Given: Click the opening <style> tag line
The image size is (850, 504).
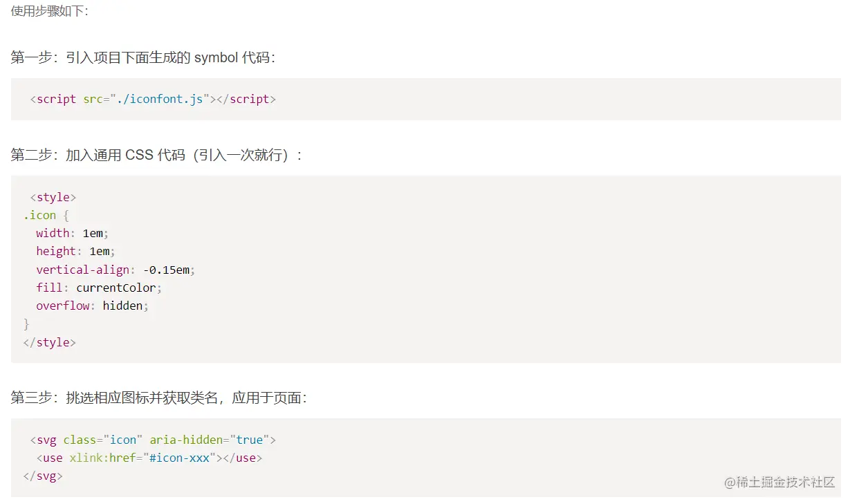Looking at the screenshot, I should point(53,197).
